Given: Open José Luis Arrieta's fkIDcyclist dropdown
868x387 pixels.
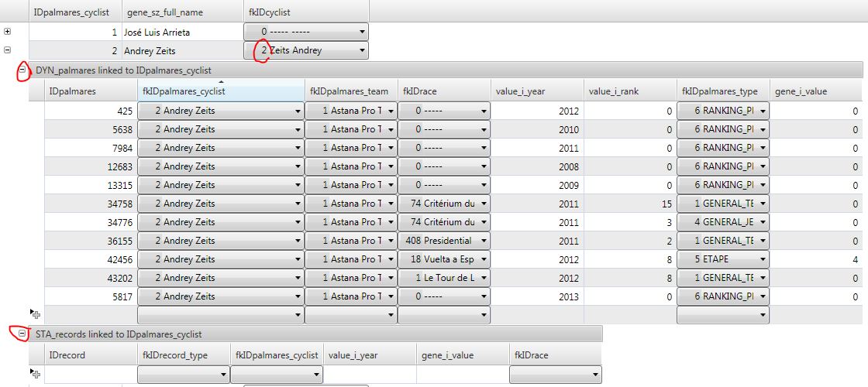Looking at the screenshot, I should 362,32.
